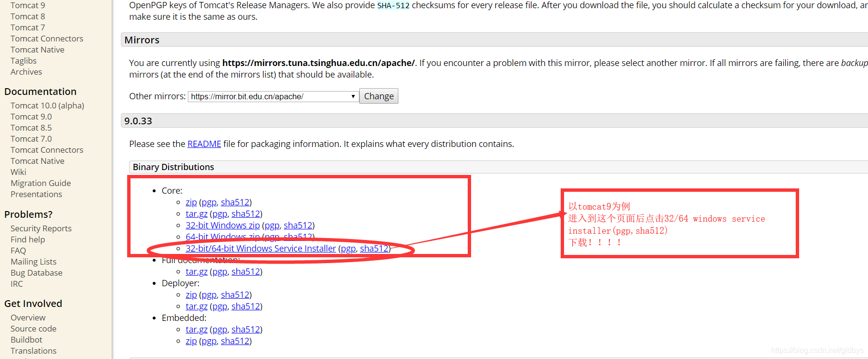868x359 pixels.
Task: Open sha512 for Embedded zip
Action: (x=235, y=341)
